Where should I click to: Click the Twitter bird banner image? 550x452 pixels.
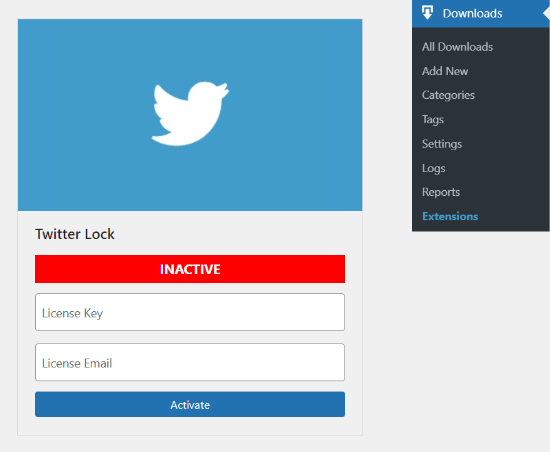[x=190, y=115]
